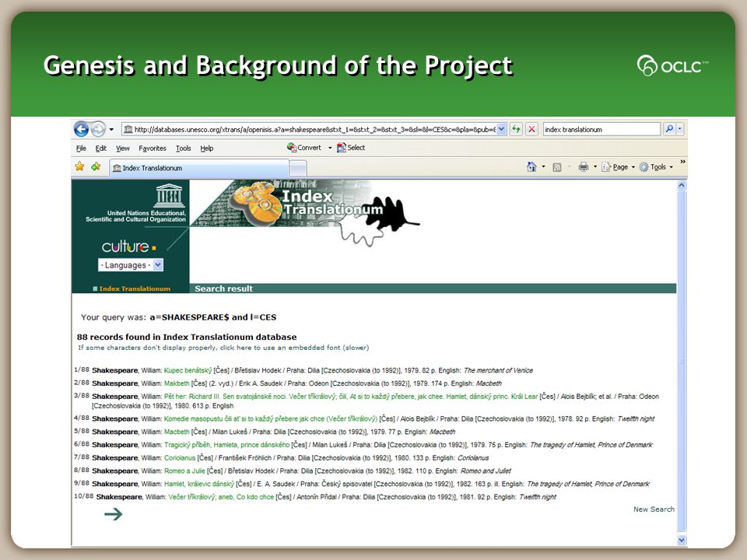Click the vertical scrollbar thumb
The height and width of the screenshot is (560, 747).
point(682,360)
